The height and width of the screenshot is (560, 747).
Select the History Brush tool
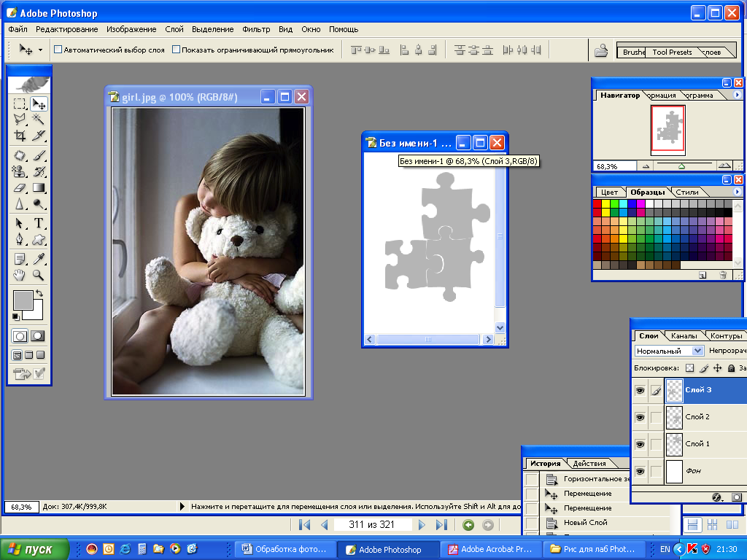click(x=38, y=171)
